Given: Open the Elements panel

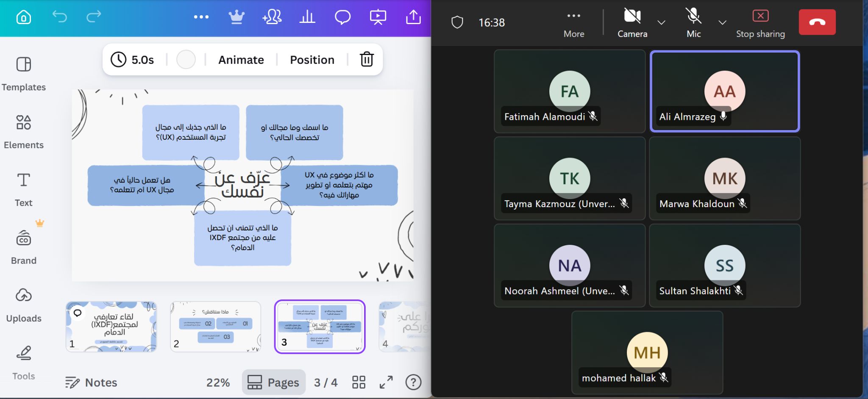Looking at the screenshot, I should tap(24, 131).
